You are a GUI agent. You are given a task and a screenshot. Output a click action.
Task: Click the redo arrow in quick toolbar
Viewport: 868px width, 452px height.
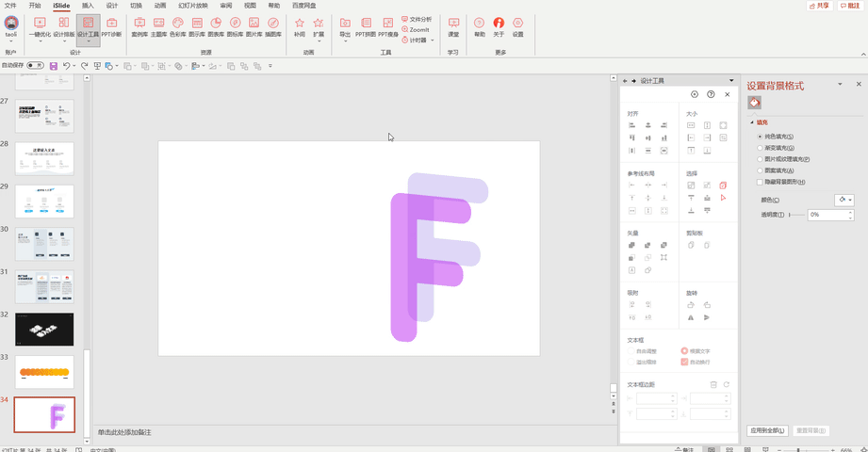click(85, 66)
